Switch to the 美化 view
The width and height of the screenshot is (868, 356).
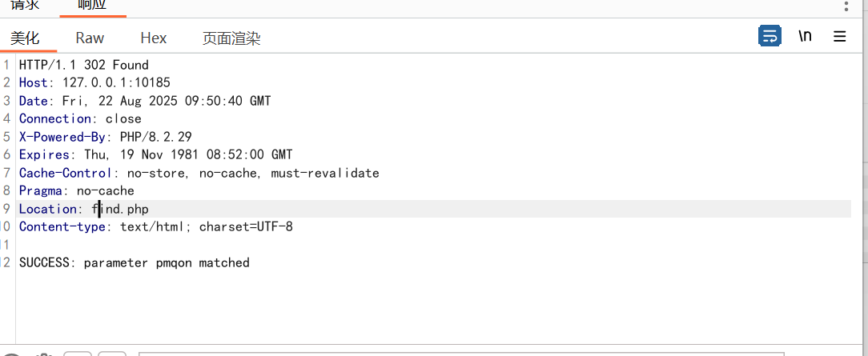pos(25,38)
